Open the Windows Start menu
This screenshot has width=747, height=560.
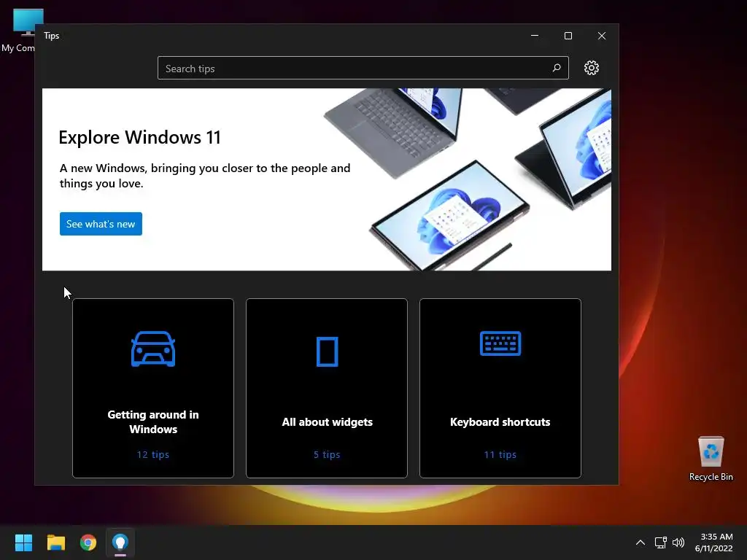click(23, 542)
